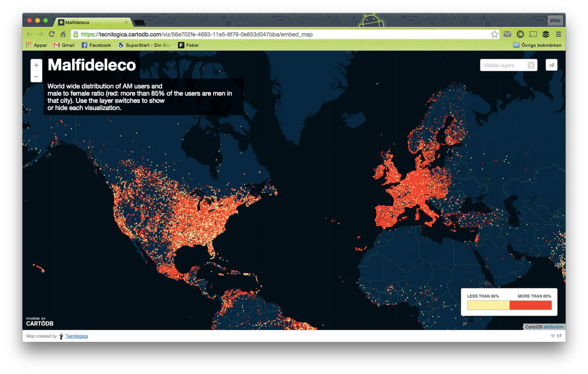The height and width of the screenshot is (374, 588).
Task: Click the cast screen extension icon
Action: [x=533, y=34]
